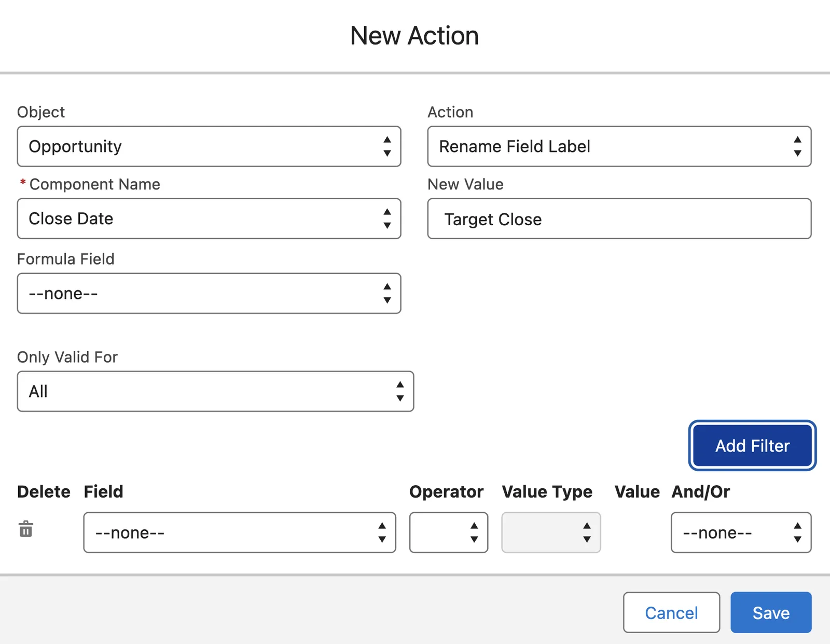Cancel the new action dialog
The width and height of the screenshot is (830, 644).
672,612
